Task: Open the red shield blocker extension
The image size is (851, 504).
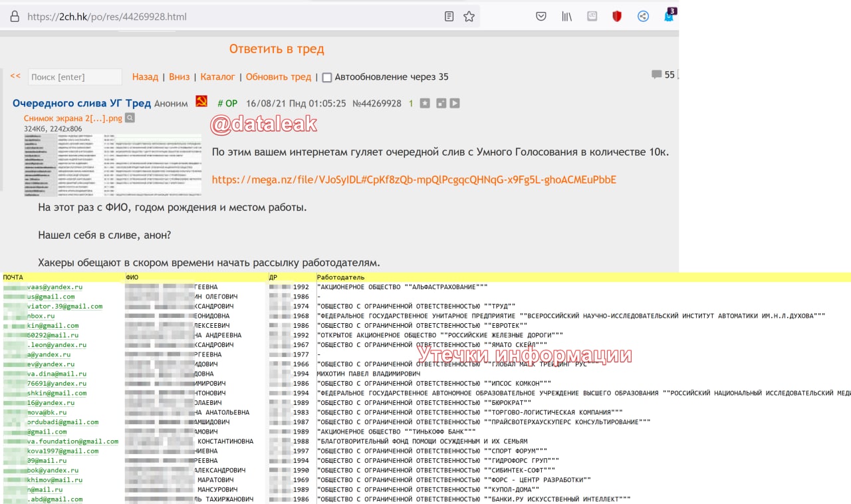Action: click(617, 17)
